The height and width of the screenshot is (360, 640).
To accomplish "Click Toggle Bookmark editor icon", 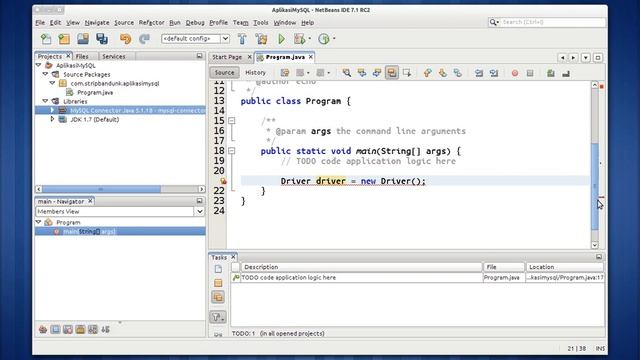I will [x=458, y=73].
